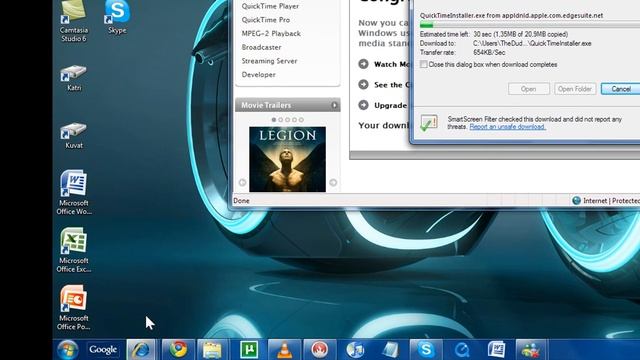Click the 'Done' status bar text
Image resolution: width=640 pixels, height=360 pixels.
241,201
